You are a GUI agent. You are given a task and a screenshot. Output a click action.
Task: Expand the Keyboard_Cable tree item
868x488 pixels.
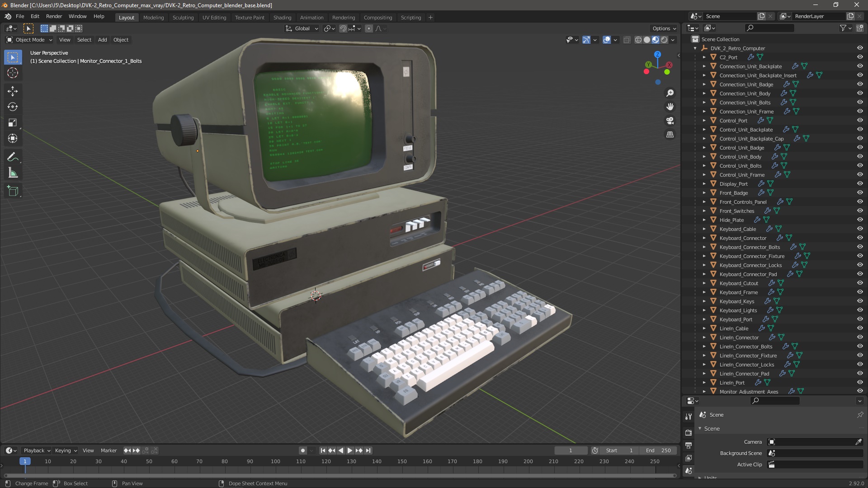[x=704, y=229]
